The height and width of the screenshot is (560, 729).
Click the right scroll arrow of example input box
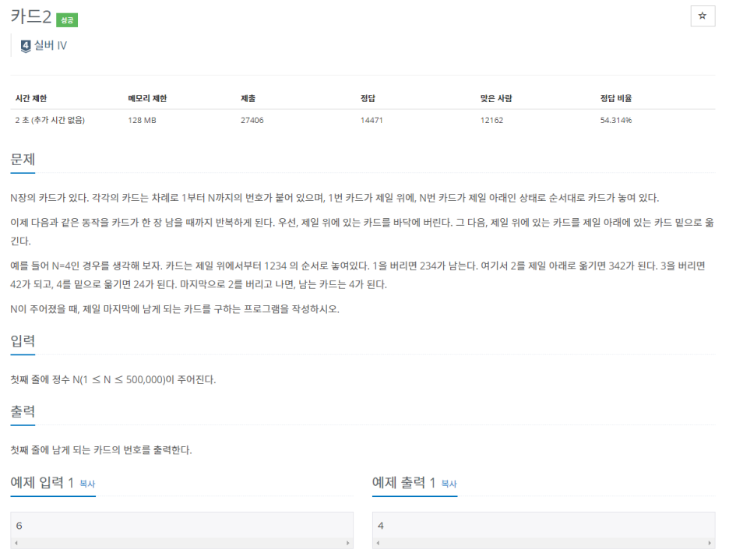[x=347, y=543]
